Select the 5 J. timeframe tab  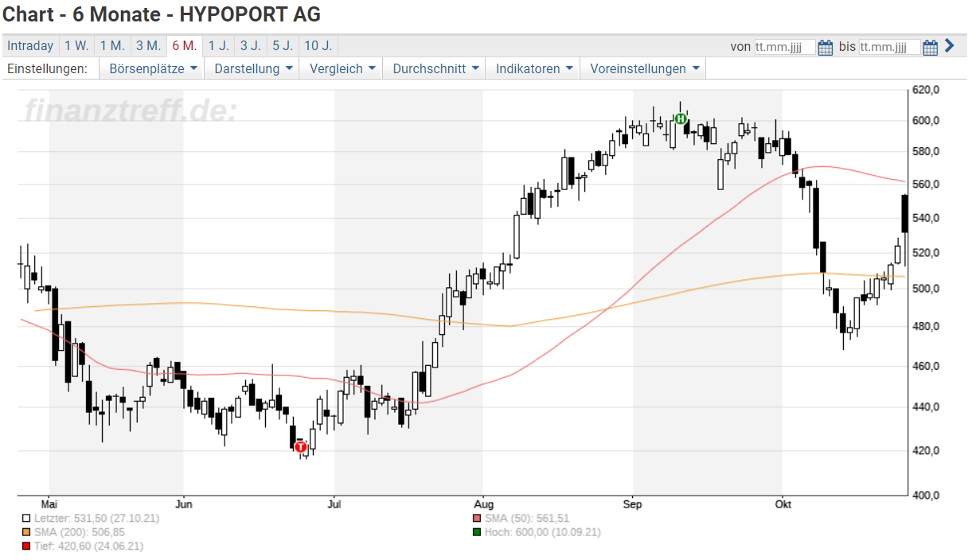[x=282, y=46]
